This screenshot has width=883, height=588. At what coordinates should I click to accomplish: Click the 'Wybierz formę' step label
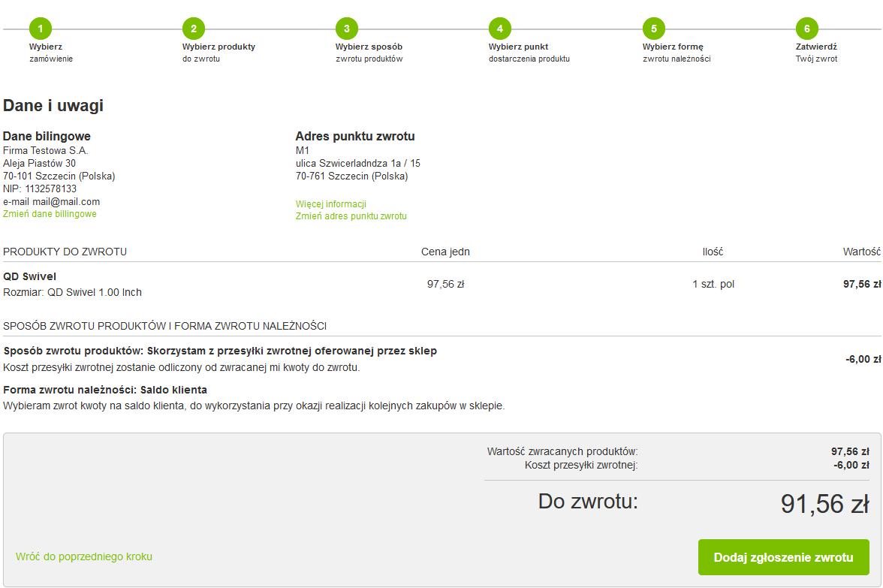pos(673,47)
